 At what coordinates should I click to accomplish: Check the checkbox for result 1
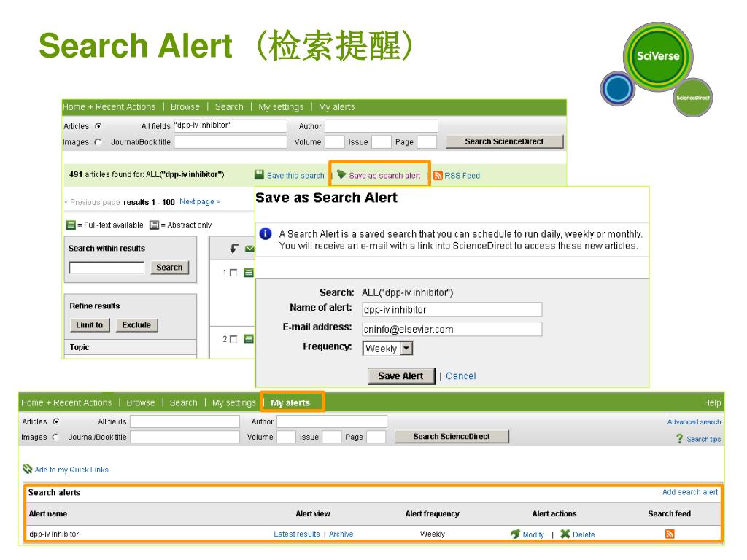click(233, 273)
